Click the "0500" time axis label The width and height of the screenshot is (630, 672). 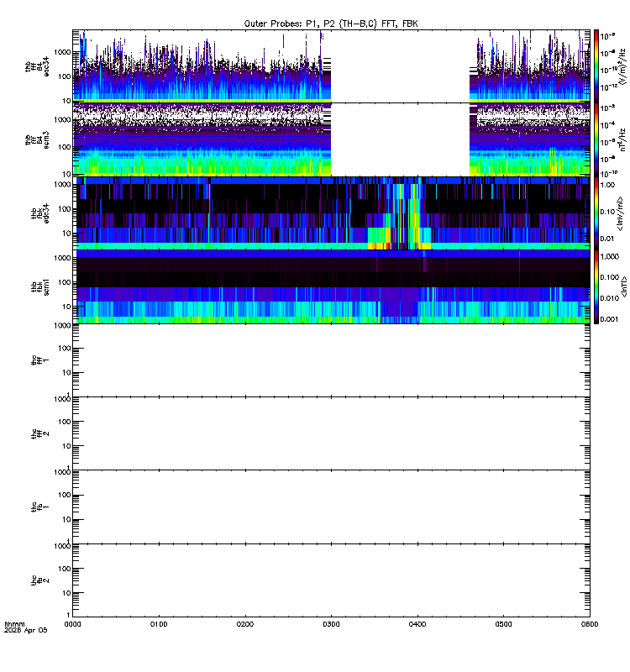pyautogui.click(x=503, y=624)
